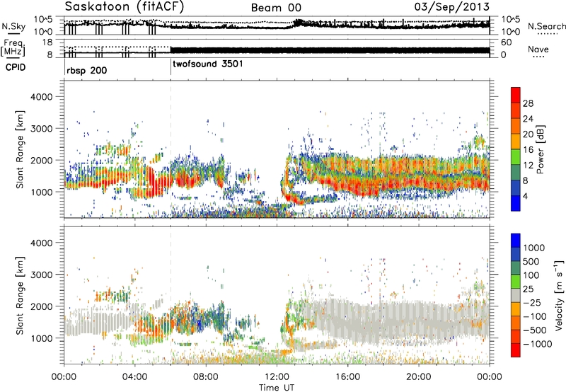Pick the light green segment of the Power color bar
Viewport: 566px width, 392px height.
[516, 157]
